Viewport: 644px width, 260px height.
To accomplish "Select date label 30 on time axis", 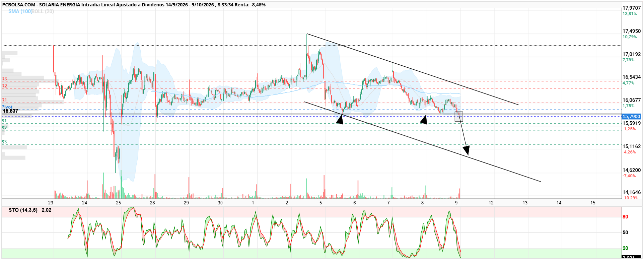I will 220,203.
